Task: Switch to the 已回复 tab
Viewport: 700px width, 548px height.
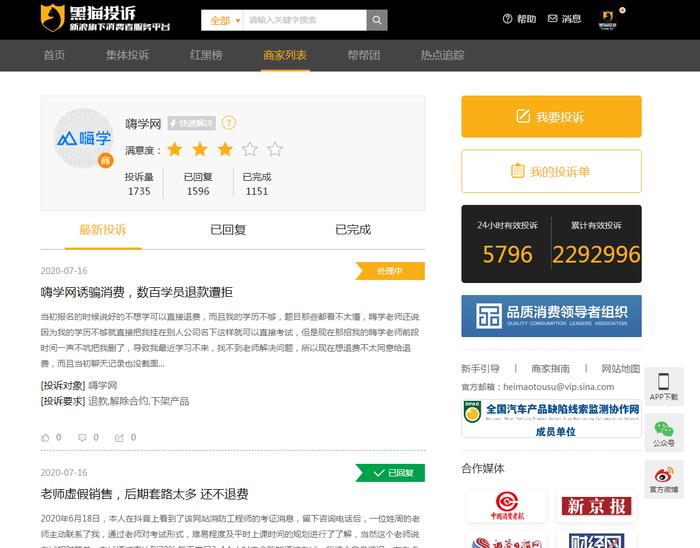Action: (x=228, y=230)
